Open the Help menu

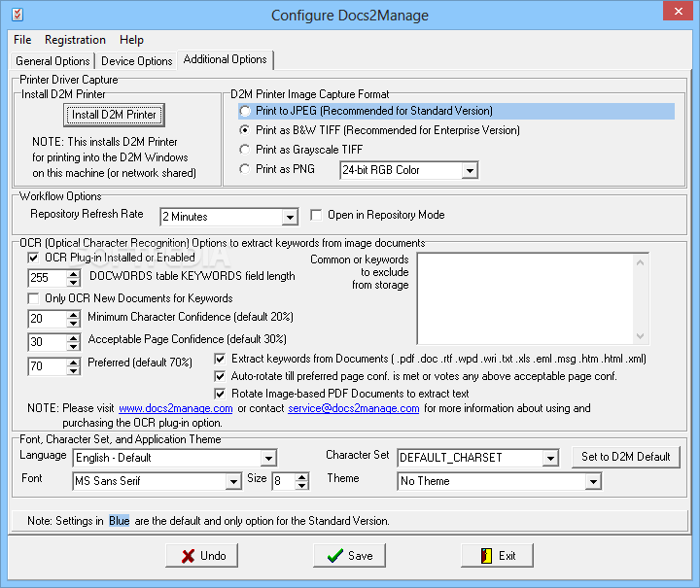[x=131, y=40]
